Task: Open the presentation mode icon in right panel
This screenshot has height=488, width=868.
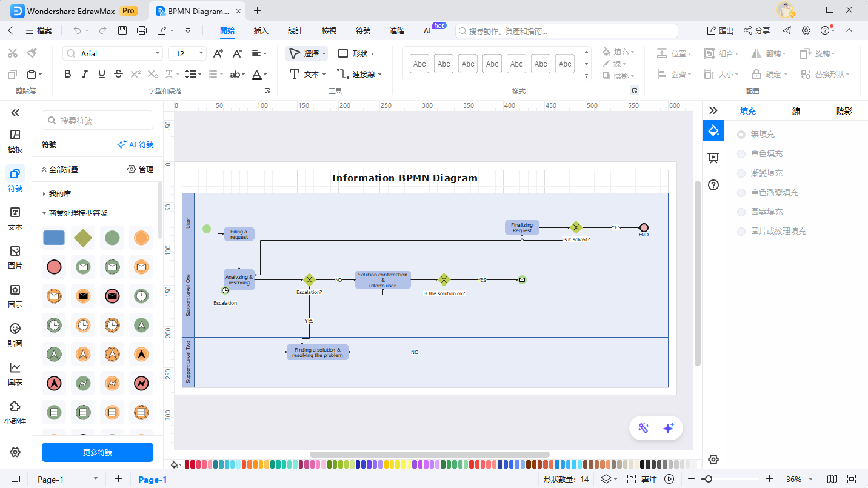Action: (713, 158)
